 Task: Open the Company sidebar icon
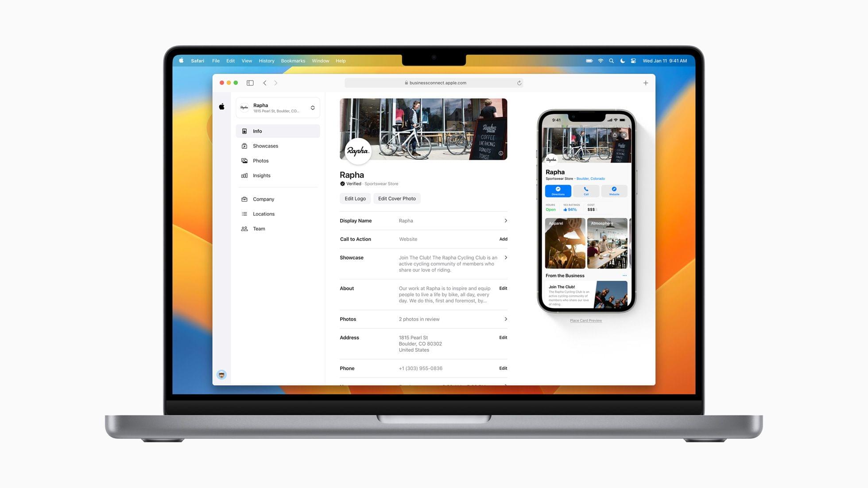(244, 198)
